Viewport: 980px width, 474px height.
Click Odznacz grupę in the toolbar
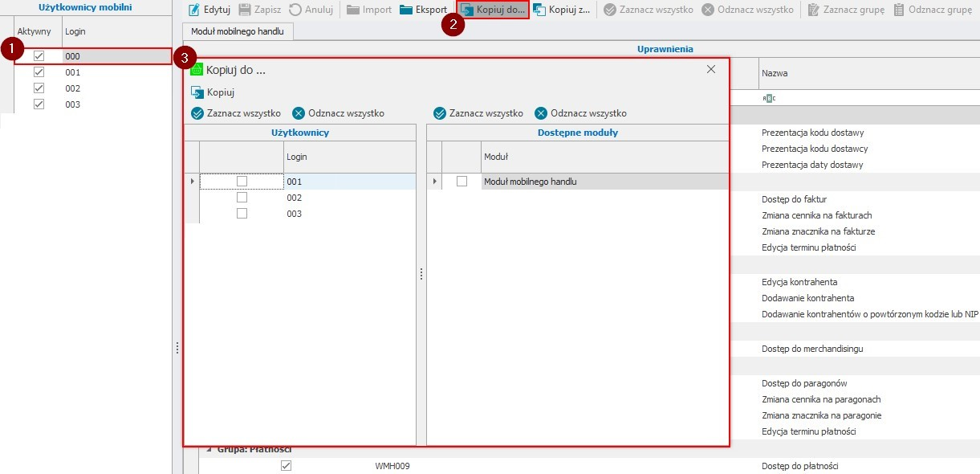coord(932,10)
